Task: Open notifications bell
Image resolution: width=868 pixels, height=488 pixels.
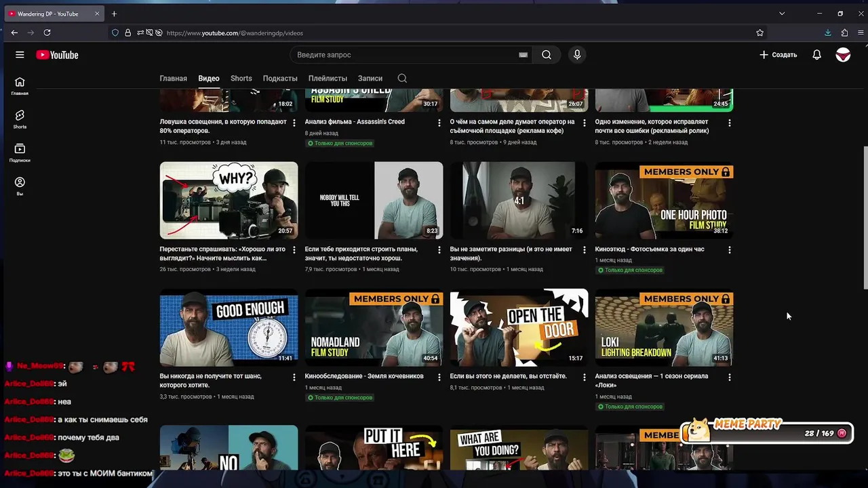Action: coord(816,55)
